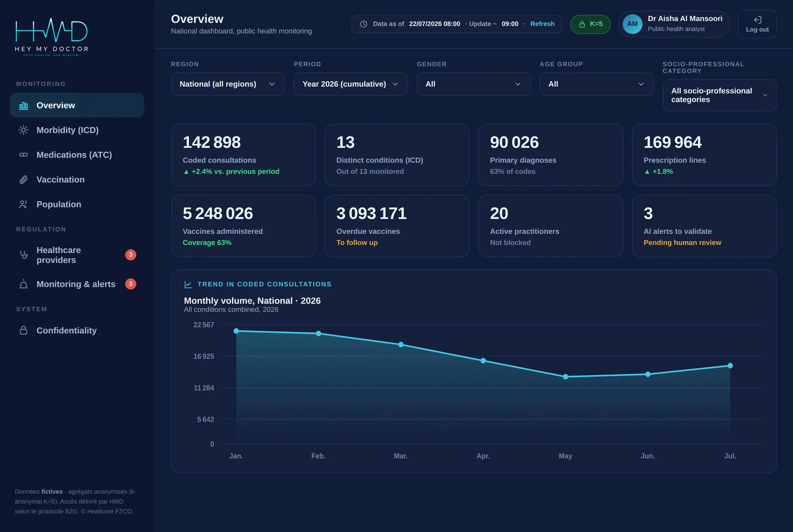Click the April data point on the chart
793x532 pixels.
[x=483, y=360]
